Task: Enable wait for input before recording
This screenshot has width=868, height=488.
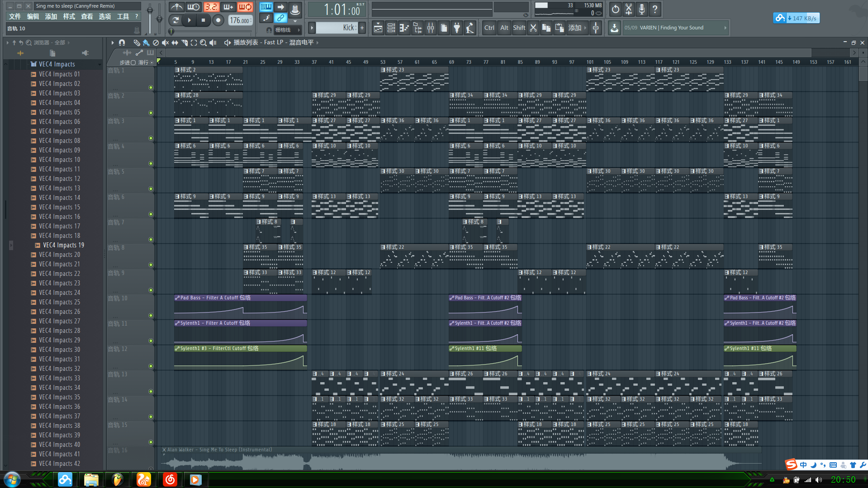Action: 194,7
